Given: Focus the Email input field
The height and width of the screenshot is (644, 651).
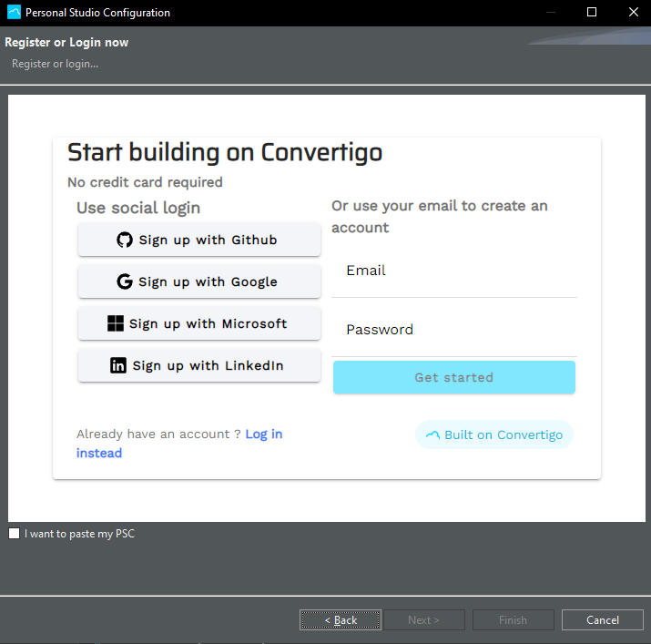Looking at the screenshot, I should [453, 271].
